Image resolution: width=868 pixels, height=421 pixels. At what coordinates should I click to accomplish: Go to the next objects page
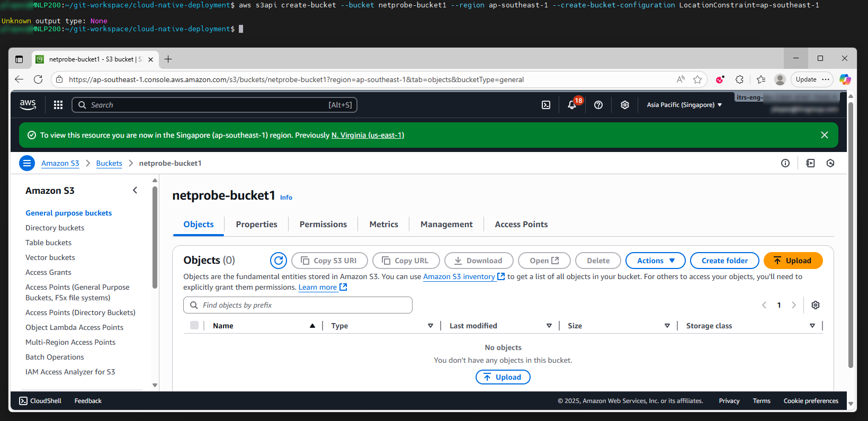[794, 305]
